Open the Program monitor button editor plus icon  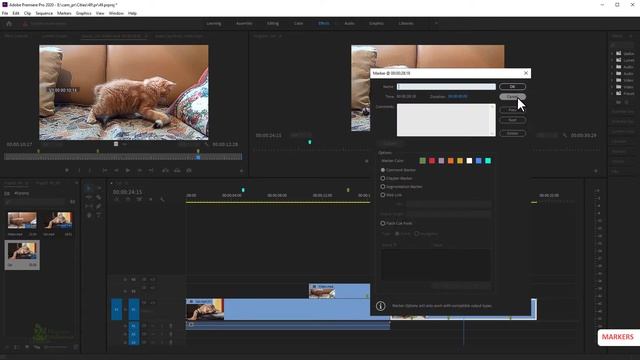pyautogui.click(x=596, y=171)
